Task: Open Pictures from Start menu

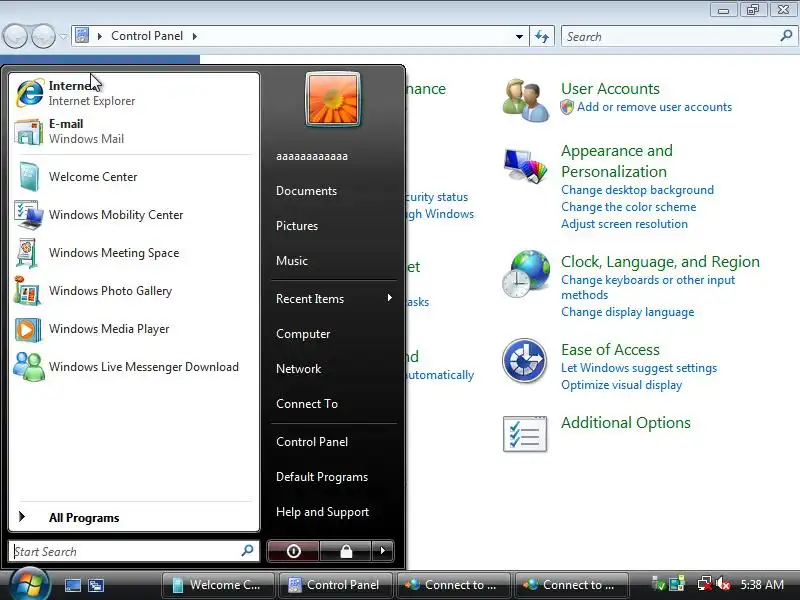Action: click(297, 226)
